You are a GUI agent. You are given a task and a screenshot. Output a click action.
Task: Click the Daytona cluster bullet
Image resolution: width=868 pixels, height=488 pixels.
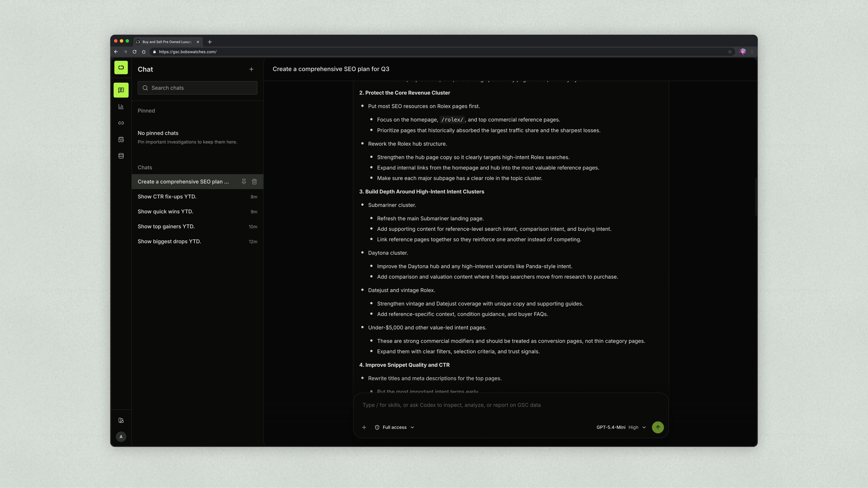pyautogui.click(x=388, y=253)
